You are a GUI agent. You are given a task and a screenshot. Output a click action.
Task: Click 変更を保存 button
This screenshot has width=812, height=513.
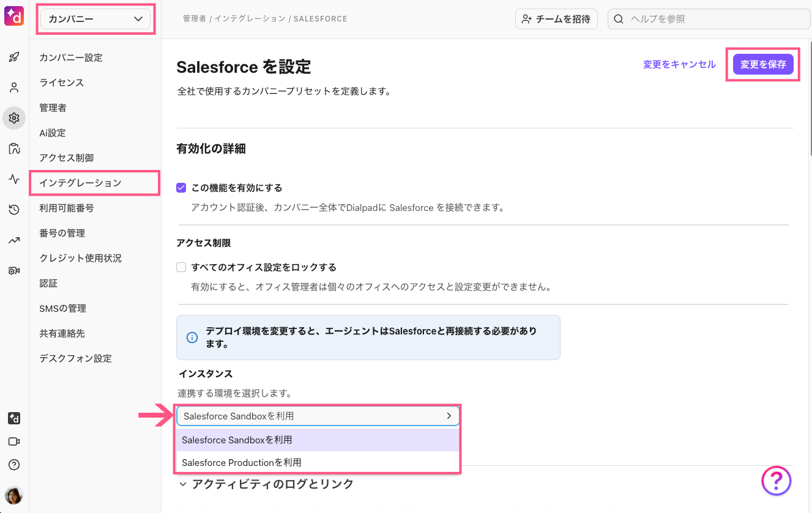pos(763,64)
